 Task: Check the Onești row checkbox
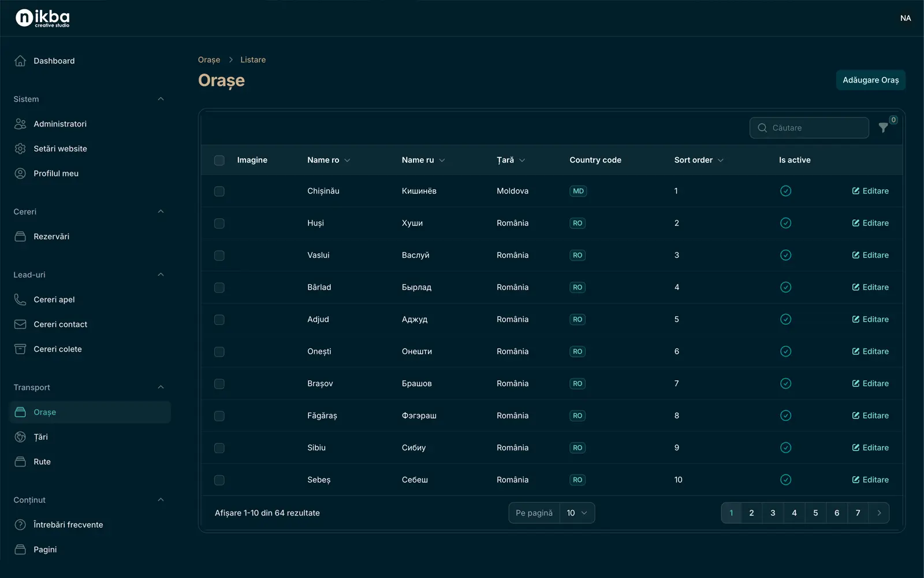(x=219, y=351)
